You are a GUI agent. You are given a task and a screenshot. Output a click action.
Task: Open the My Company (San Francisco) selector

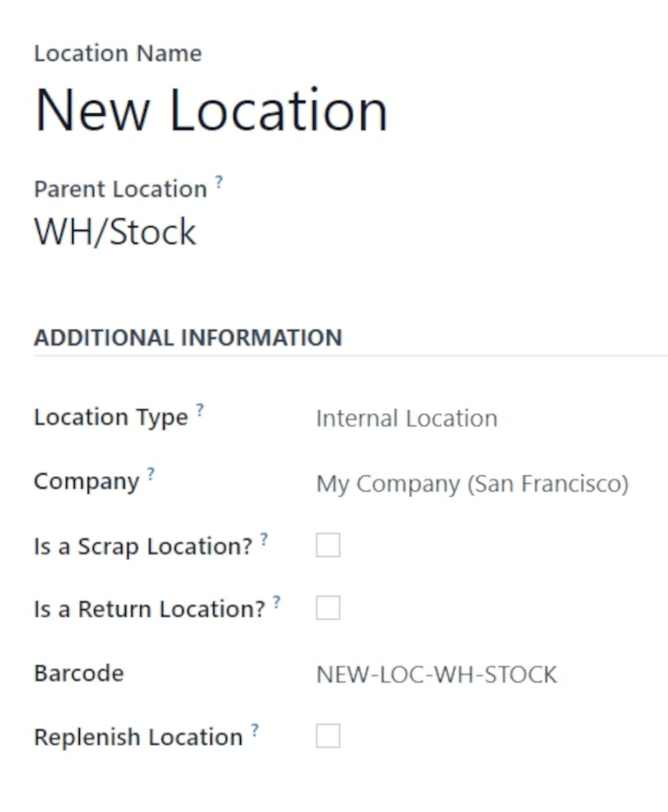pyautogui.click(x=471, y=483)
